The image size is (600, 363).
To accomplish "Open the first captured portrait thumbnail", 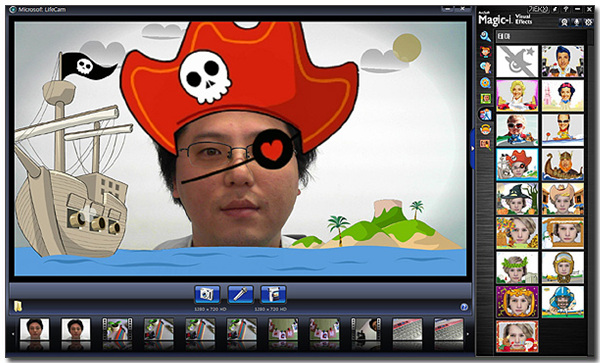I will (x=34, y=329).
